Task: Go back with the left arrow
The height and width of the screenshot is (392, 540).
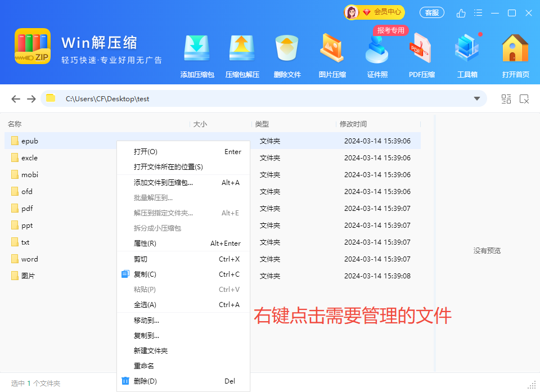Action: coord(16,99)
